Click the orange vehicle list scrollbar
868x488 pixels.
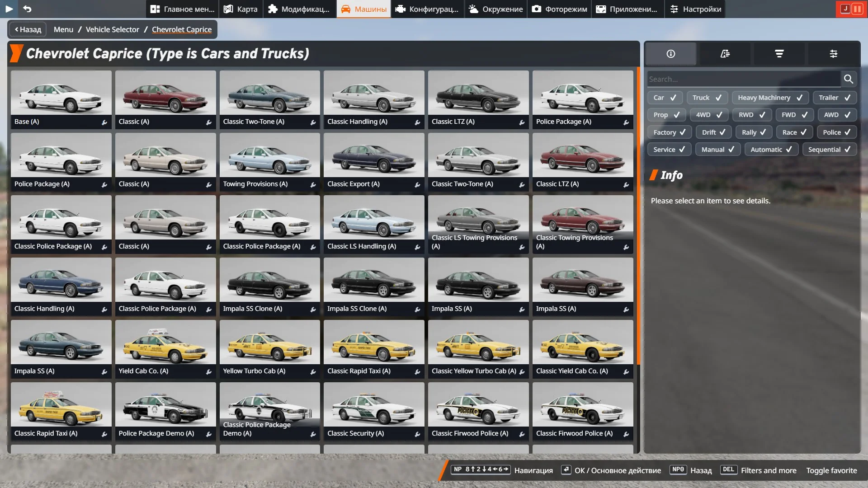coord(638,216)
